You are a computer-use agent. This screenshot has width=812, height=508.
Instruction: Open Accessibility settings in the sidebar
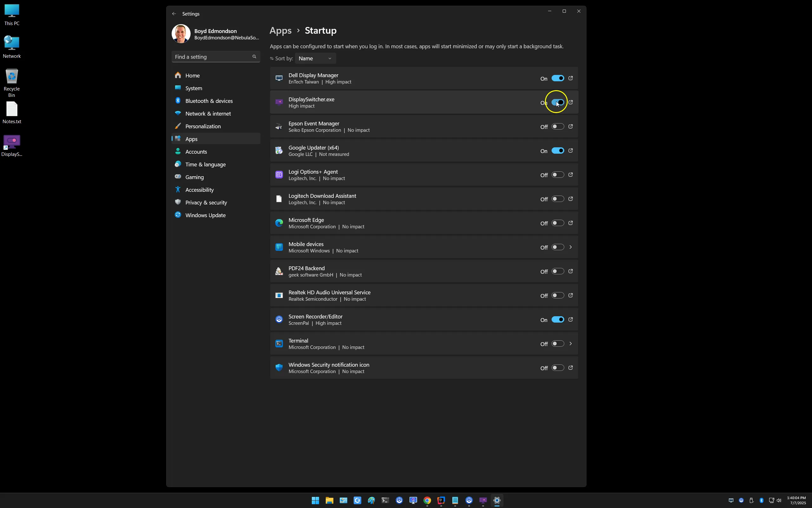click(x=216, y=190)
